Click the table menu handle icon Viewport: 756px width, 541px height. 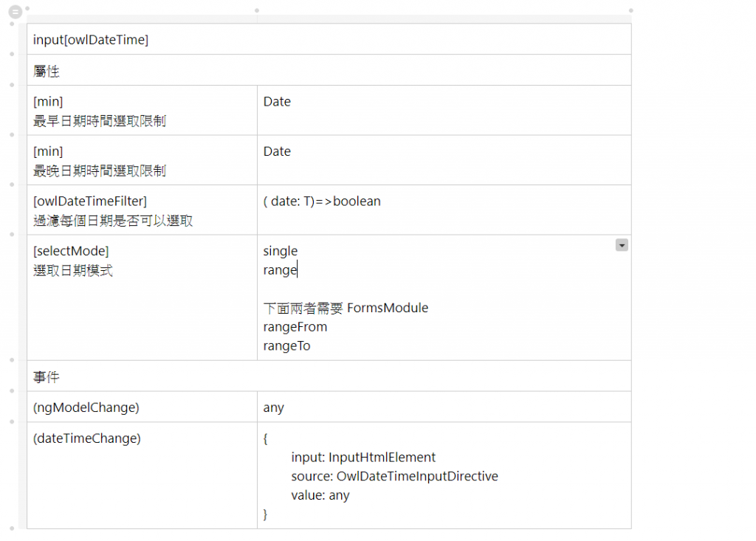[15, 12]
